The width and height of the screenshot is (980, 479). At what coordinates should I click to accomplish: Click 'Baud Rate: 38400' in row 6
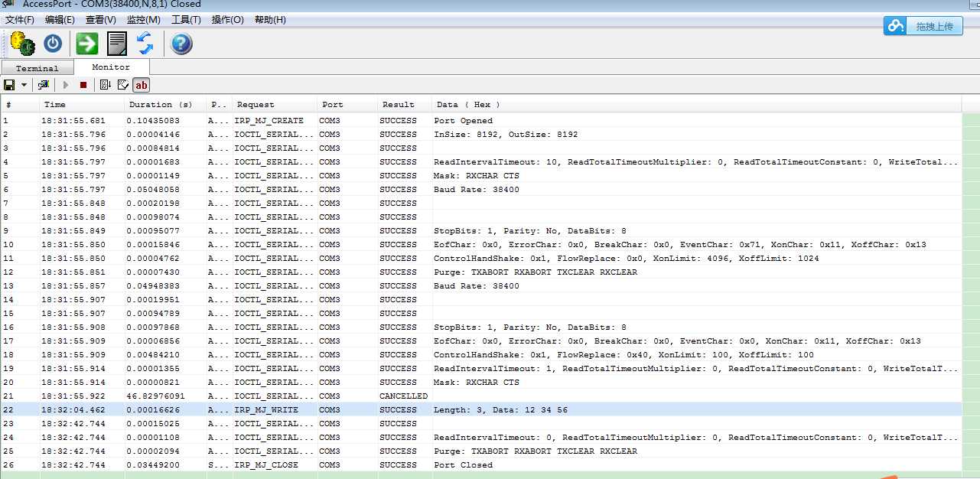coord(477,190)
